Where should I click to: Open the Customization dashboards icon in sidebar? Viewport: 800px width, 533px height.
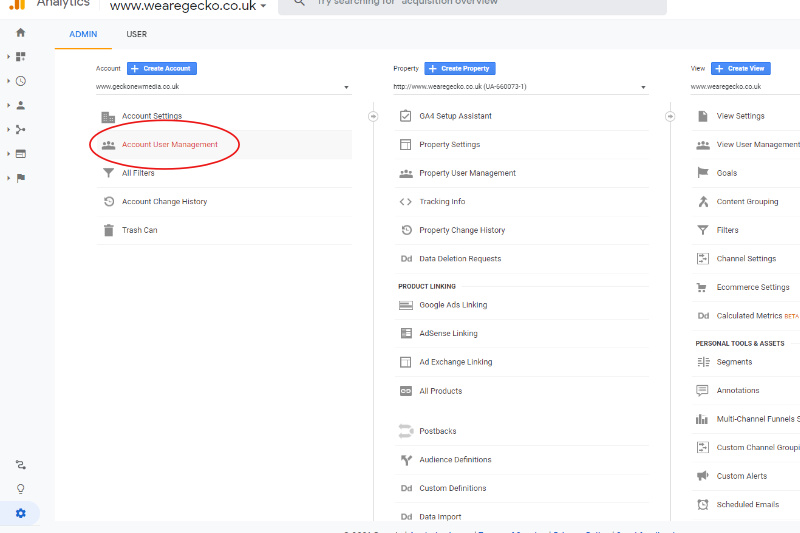coord(20,57)
